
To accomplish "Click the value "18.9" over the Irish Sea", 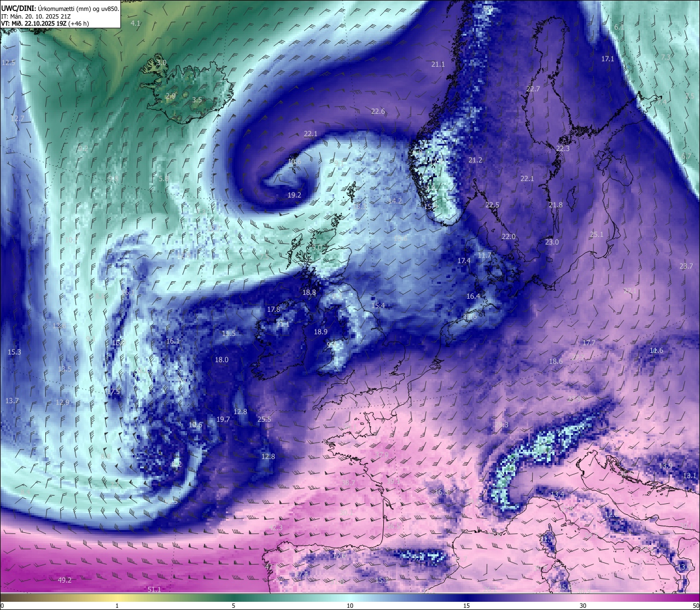I will (x=320, y=332).
